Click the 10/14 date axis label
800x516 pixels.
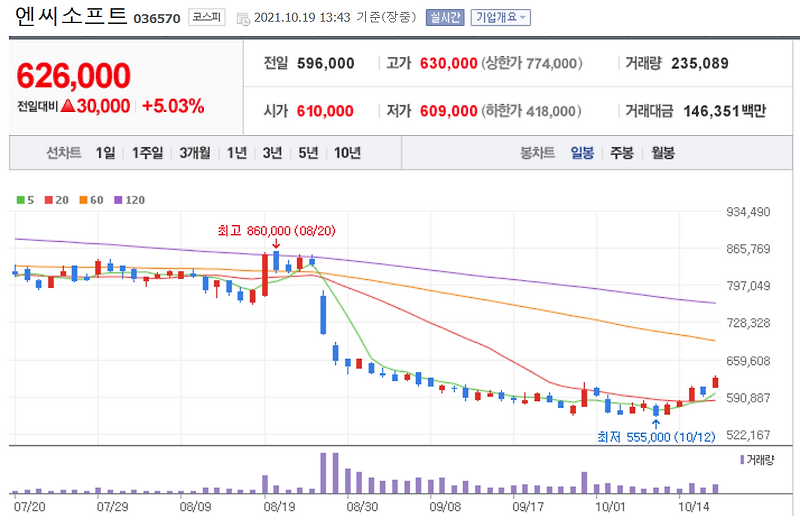click(x=693, y=506)
